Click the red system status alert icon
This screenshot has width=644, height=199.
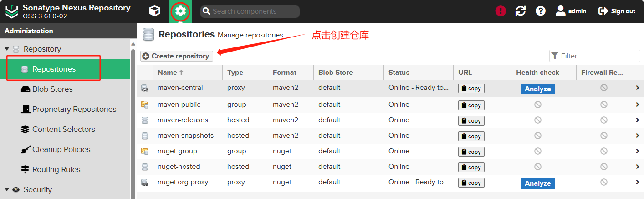[x=501, y=11]
